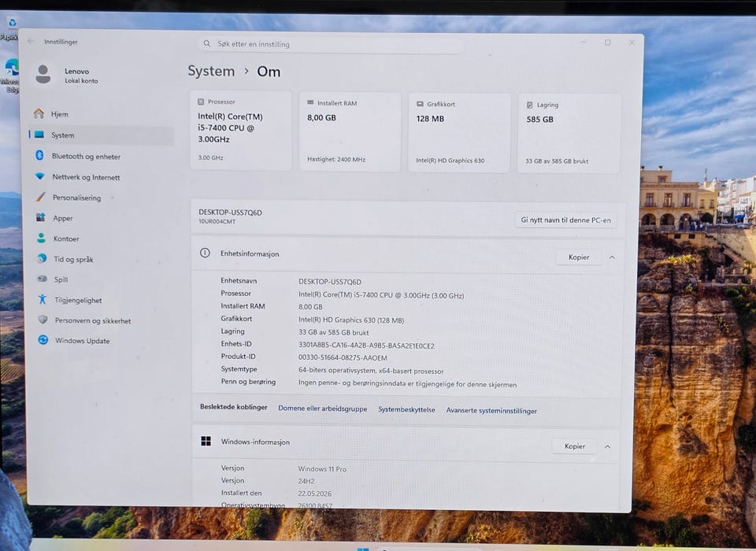Viewport: 756px width, 551px height.
Task: Click the Lokal konto label
Action: 81,80
